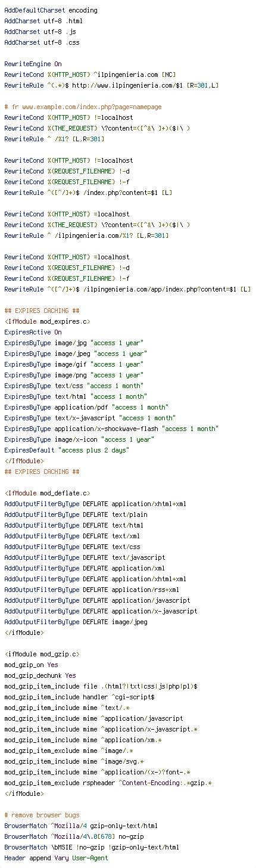Click 'ExpiresByType application/pdf' line
256x868 pixels.
click(86, 407)
